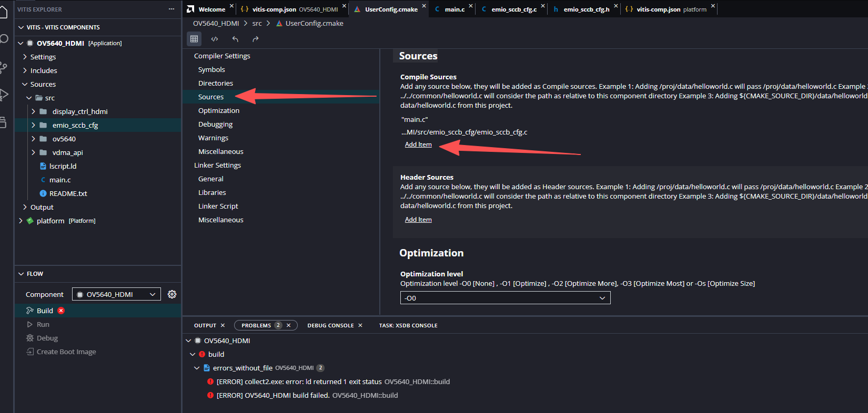Expand the emio_sccb_cfg folder

(33, 125)
